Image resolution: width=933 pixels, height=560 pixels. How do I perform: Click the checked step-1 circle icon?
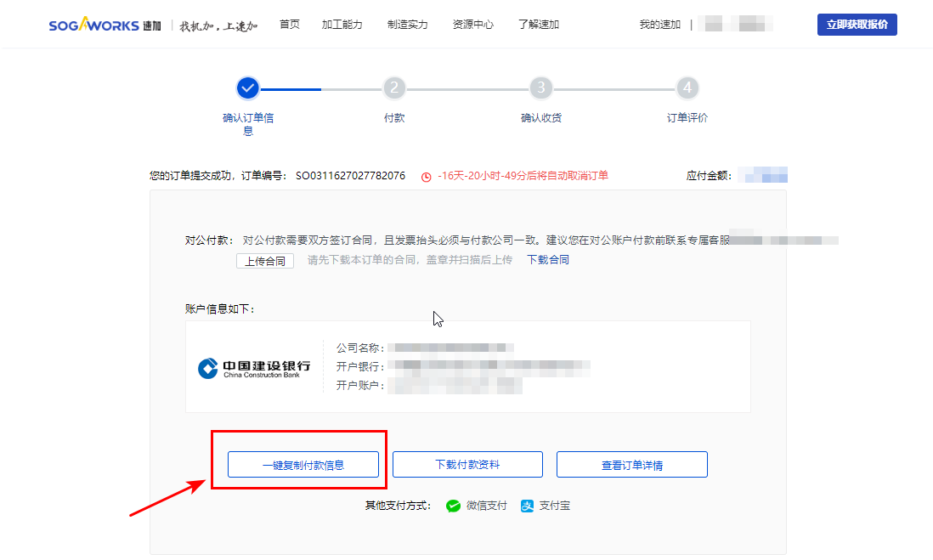pyautogui.click(x=247, y=88)
